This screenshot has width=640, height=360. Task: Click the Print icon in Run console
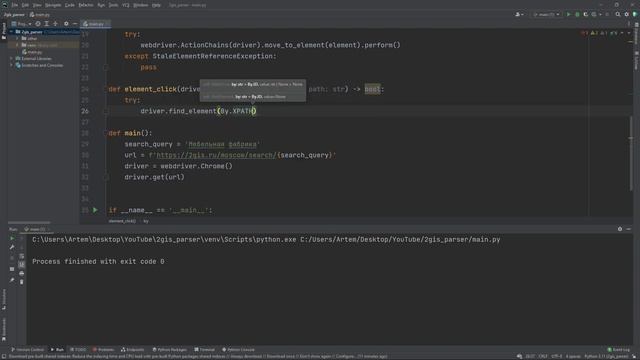coord(22,273)
